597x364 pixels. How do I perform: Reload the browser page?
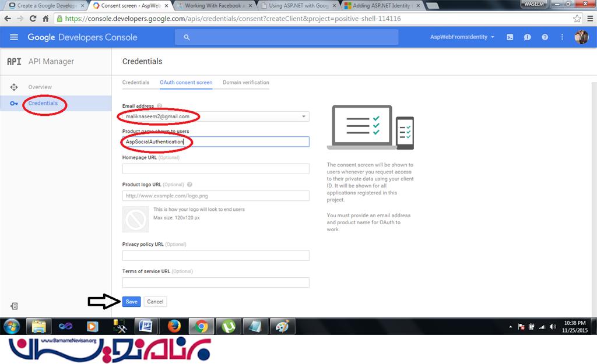click(x=33, y=18)
